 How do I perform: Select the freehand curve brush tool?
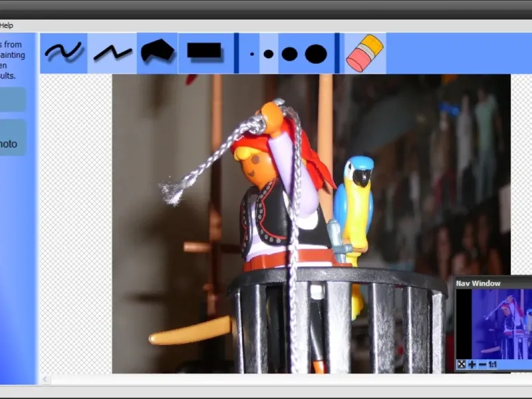63,53
